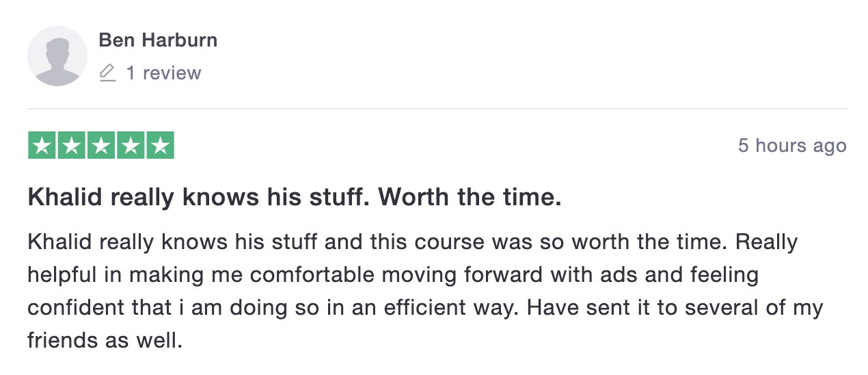Select the first green rating star
The height and width of the screenshot is (375, 868).
42,145
